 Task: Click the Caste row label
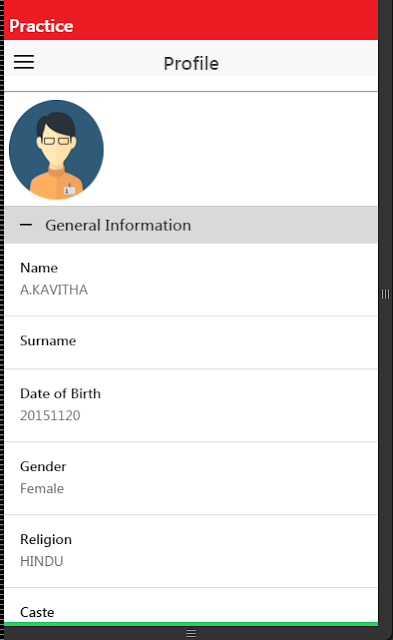pos(37,612)
